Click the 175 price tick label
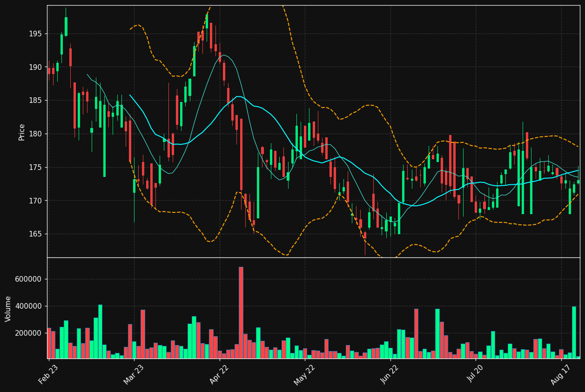 coord(36,167)
